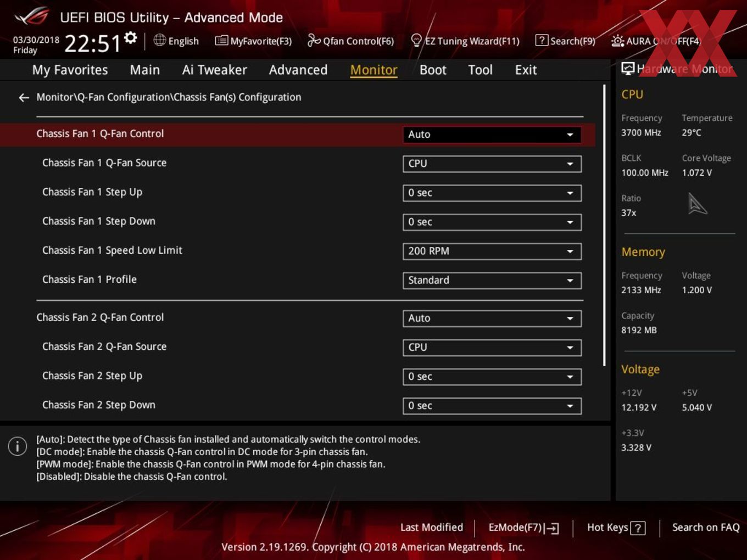This screenshot has width=747, height=560.
Task: Switch to EzMode(F7)
Action: (x=523, y=528)
